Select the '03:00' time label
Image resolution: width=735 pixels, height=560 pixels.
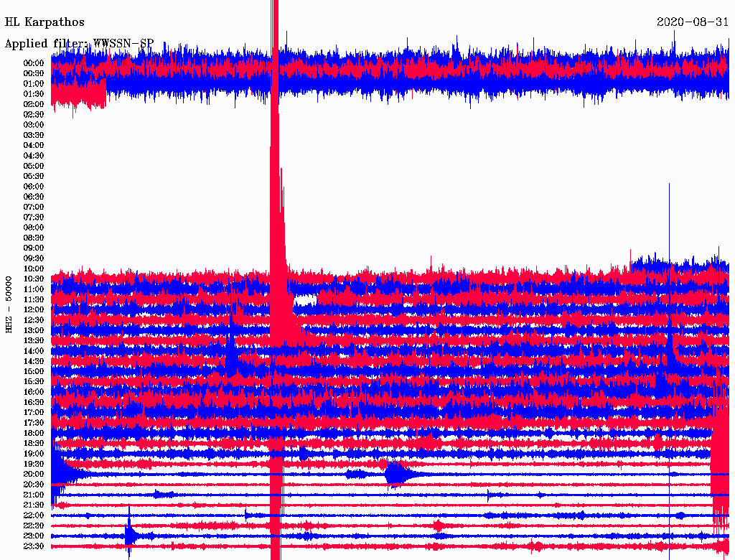[x=34, y=125]
